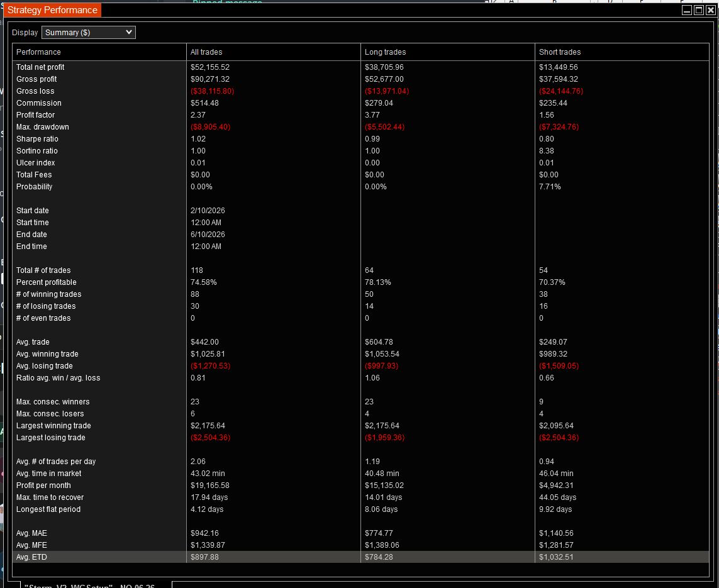Click the commission value $514.48
This screenshot has width=719, height=588.
pyautogui.click(x=204, y=103)
